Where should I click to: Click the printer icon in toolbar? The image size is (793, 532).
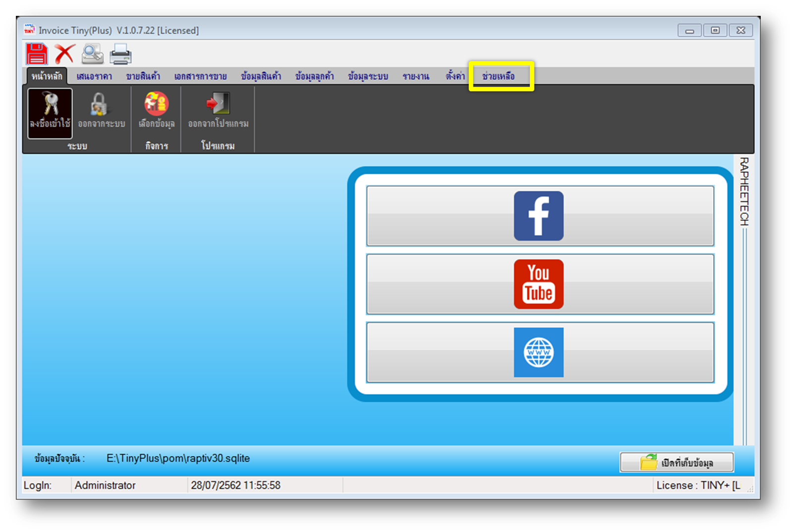[x=120, y=54]
